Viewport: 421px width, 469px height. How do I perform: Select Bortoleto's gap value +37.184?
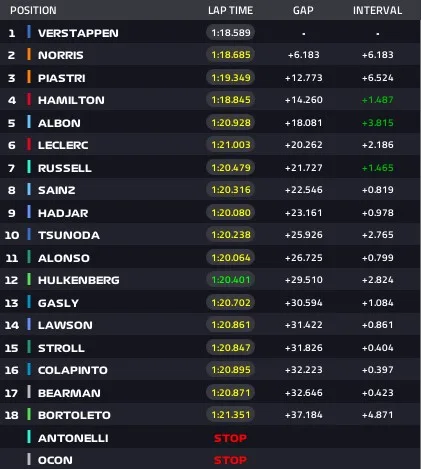[x=304, y=415]
